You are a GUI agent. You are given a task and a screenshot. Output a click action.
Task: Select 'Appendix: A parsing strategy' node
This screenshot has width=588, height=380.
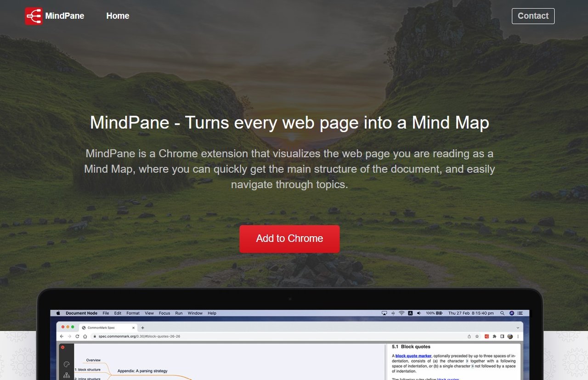[x=142, y=371]
